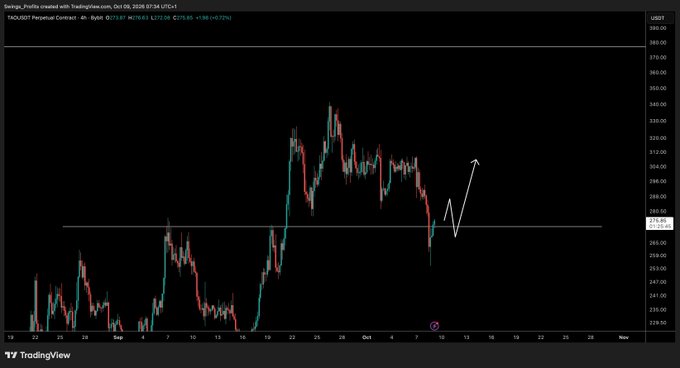
Task: Click the 330.00 price axis label
Action: coord(657,121)
